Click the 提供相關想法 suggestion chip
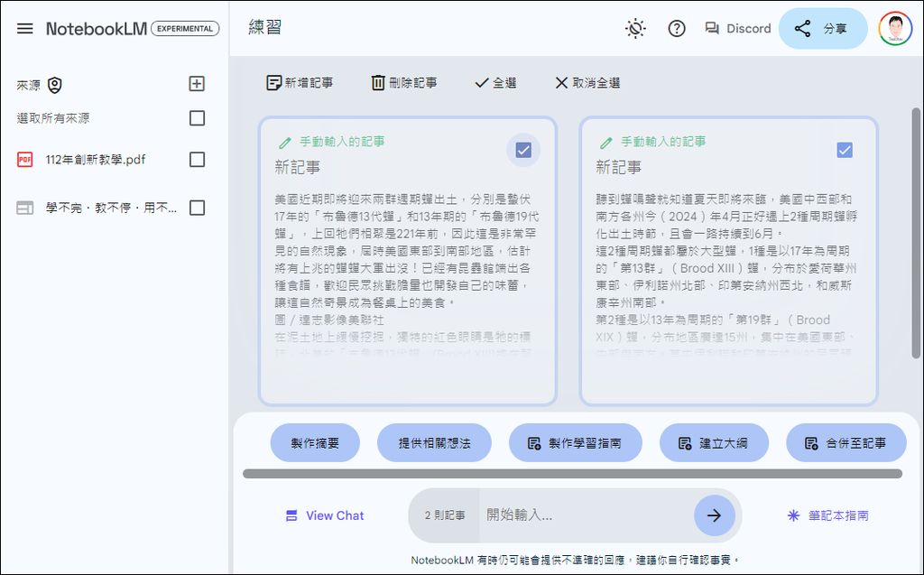This screenshot has height=575, width=924. pyautogui.click(x=434, y=443)
